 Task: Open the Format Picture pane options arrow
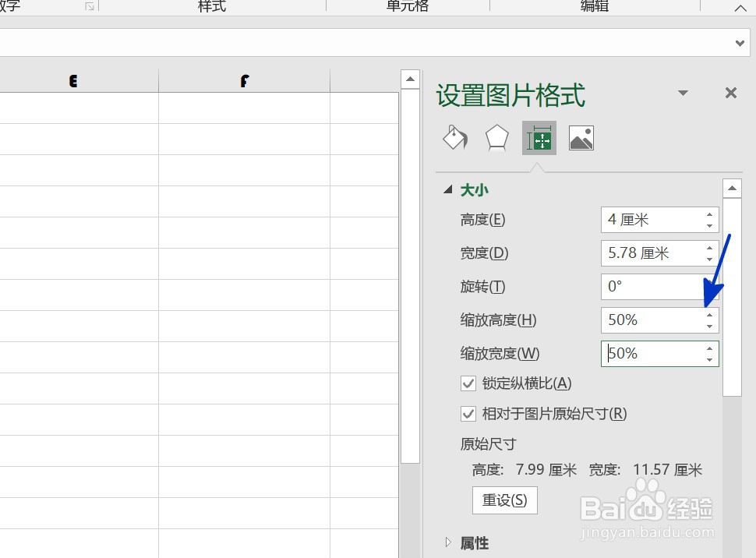coord(683,93)
